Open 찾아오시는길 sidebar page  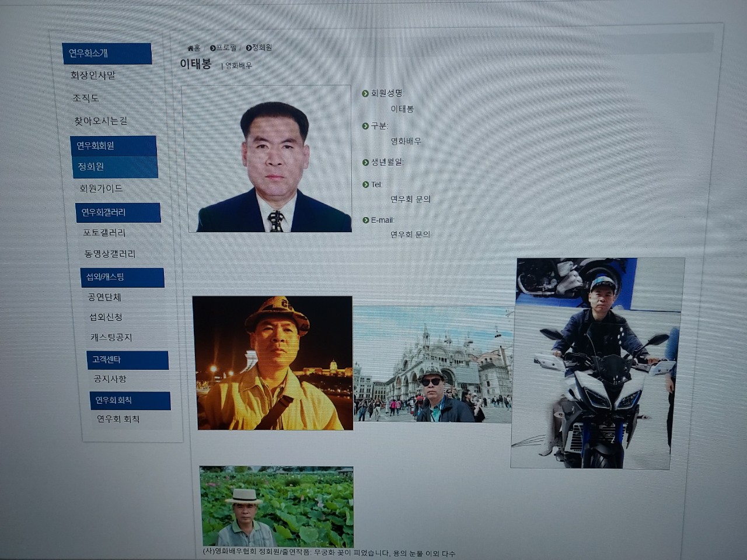(x=100, y=121)
